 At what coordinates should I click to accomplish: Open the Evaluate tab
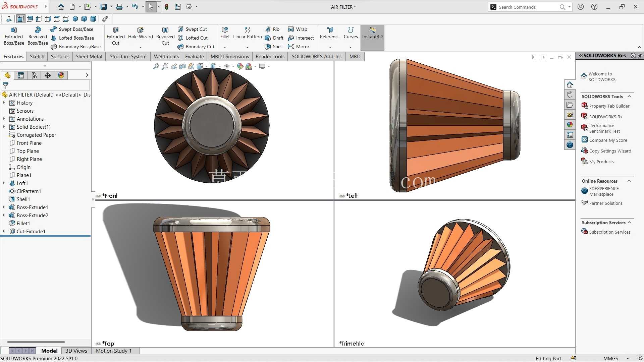pos(194,56)
